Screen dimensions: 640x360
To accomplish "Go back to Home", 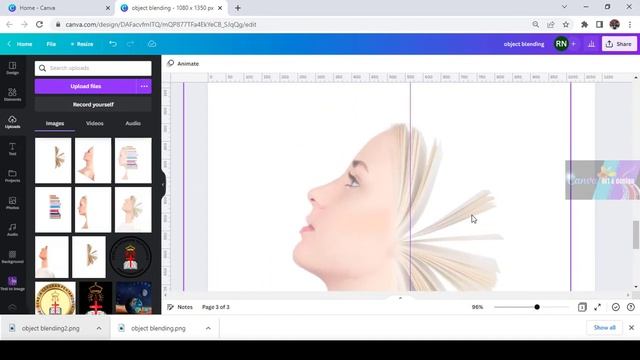I will (20, 44).
